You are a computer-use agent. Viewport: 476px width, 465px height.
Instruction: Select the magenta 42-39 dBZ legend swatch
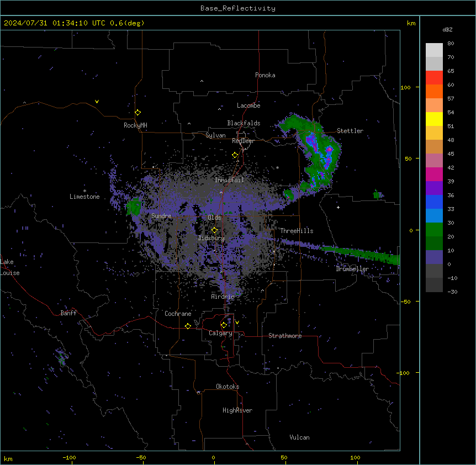tap(434, 174)
